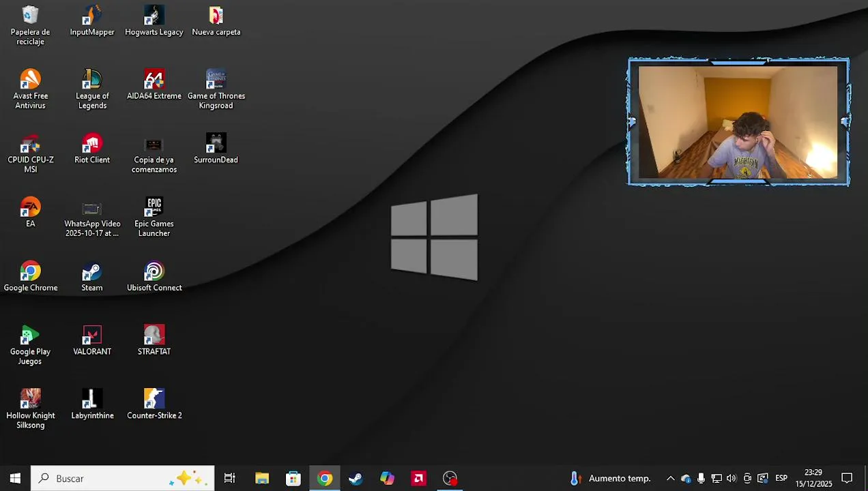868x491 pixels.
Task: Select the Hogwarts Legacy shortcut
Action: coord(154,21)
